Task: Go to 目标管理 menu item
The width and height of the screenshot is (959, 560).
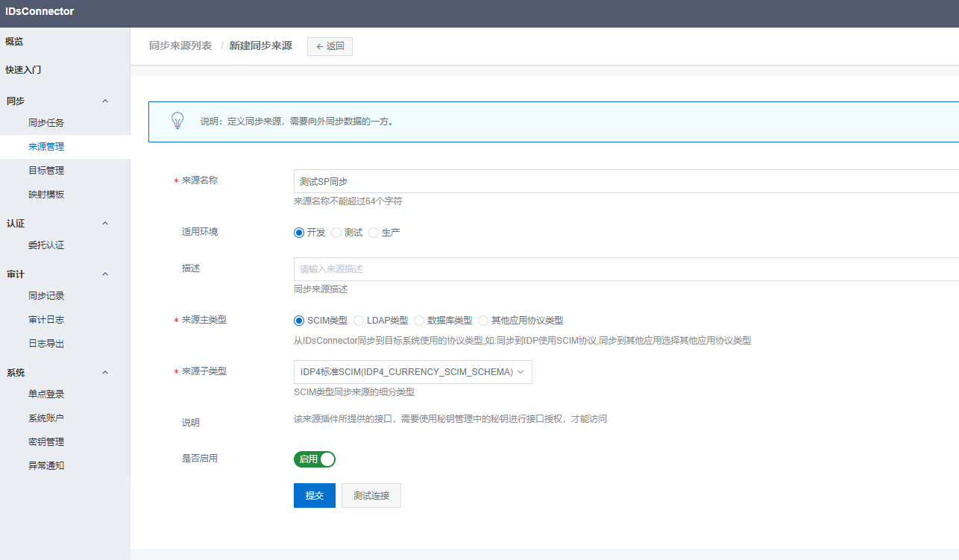Action: [x=46, y=171]
